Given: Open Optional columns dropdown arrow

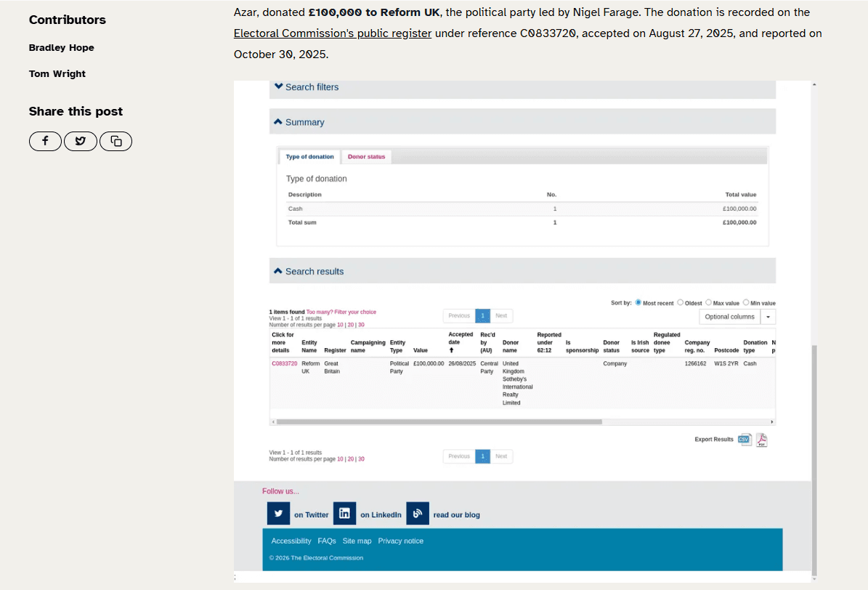Looking at the screenshot, I should [x=768, y=317].
